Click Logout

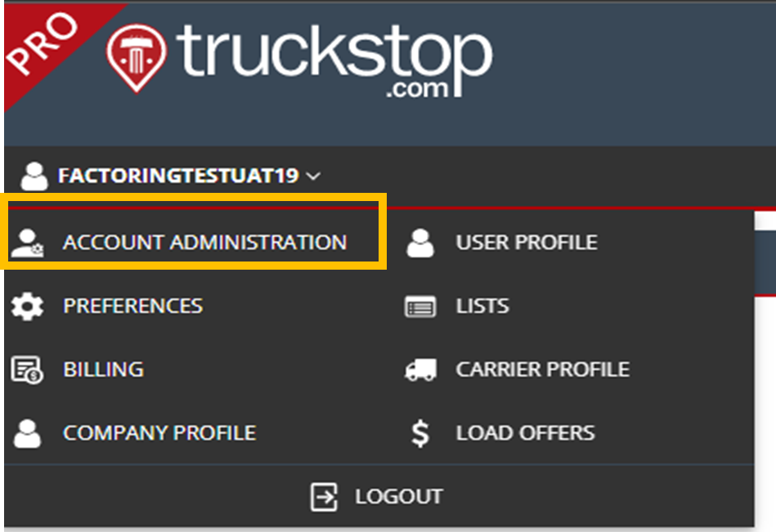[399, 496]
